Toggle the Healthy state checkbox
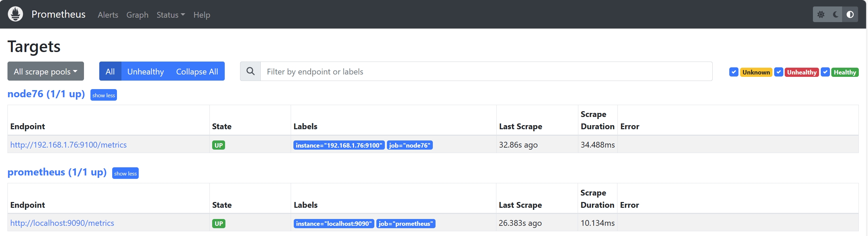This screenshot has width=868, height=236. coord(825,72)
